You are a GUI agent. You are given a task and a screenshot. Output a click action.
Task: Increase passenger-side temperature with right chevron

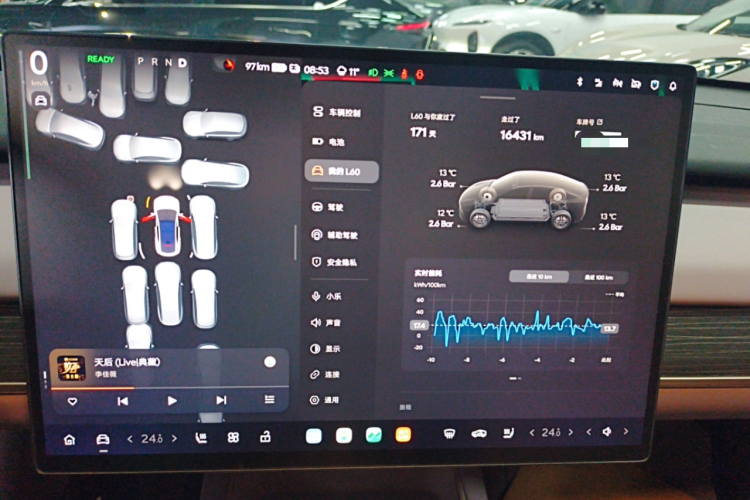[571, 432]
